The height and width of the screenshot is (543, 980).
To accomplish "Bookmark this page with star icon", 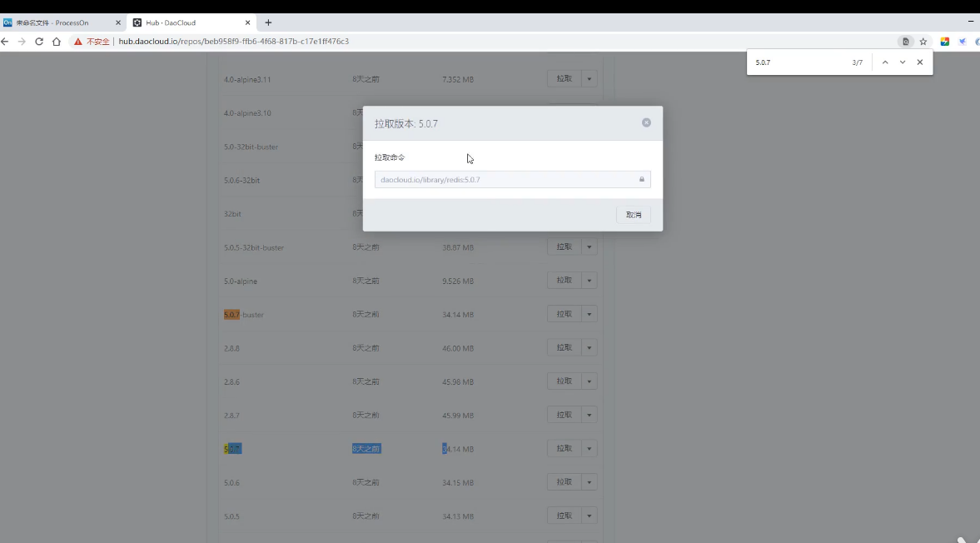I will pyautogui.click(x=923, y=41).
